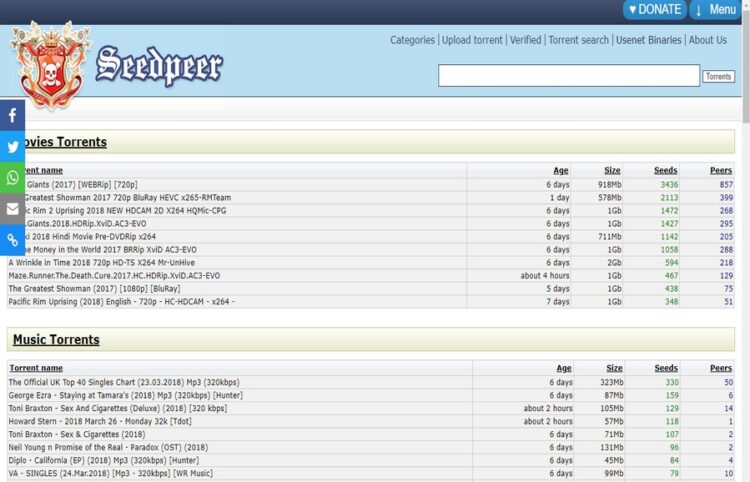The width and height of the screenshot is (750, 482).
Task: Sort Music table by Age
Action: [564, 368]
